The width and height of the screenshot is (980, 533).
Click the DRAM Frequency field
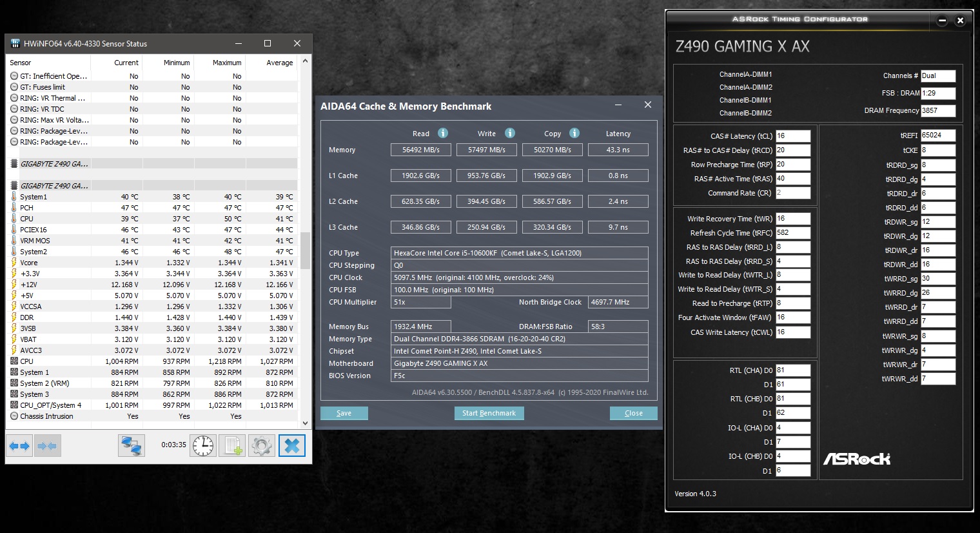(x=938, y=110)
